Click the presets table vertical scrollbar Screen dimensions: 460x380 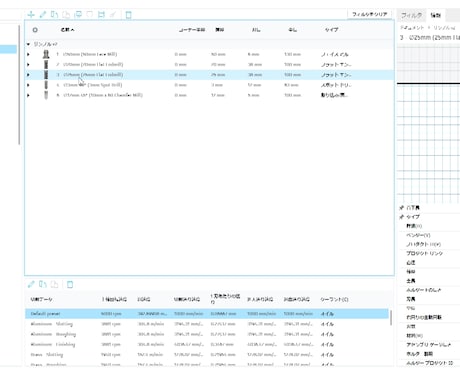(x=391, y=318)
